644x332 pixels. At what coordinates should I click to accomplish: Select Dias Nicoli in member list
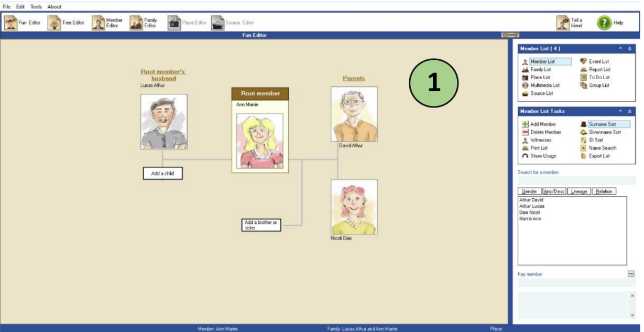[529, 212]
